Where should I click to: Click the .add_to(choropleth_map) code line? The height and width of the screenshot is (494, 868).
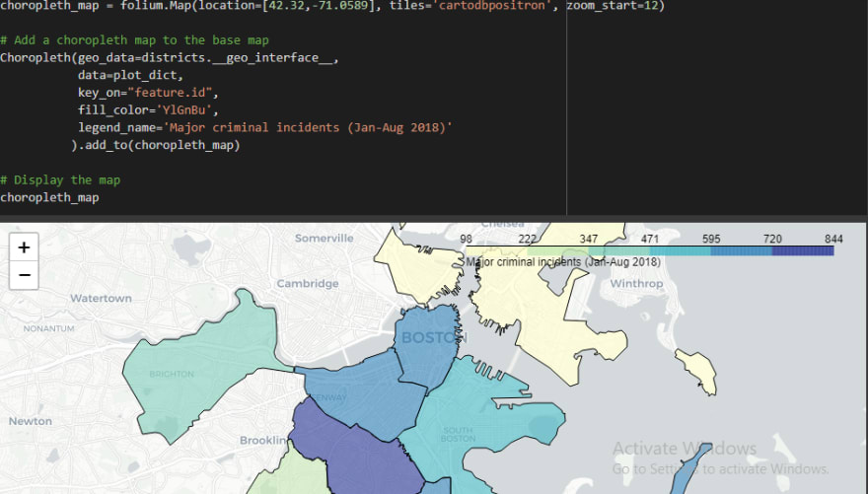[156, 145]
